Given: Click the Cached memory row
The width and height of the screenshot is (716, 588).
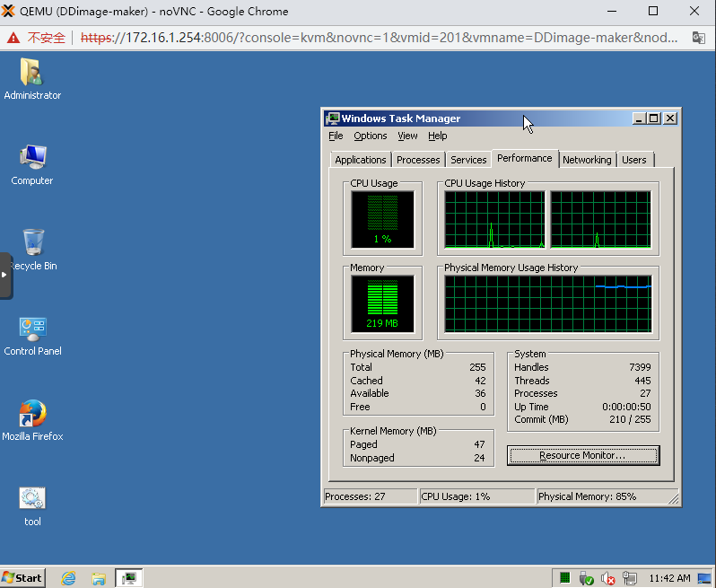Looking at the screenshot, I should [418, 381].
